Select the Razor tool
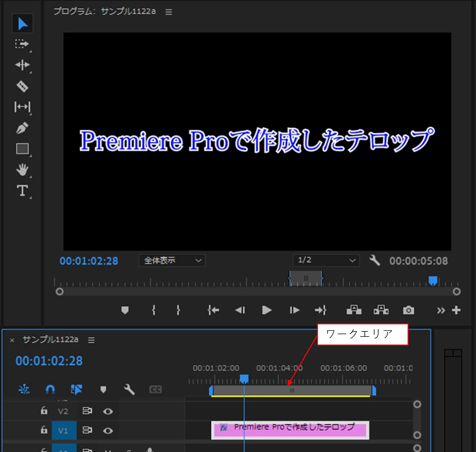The width and height of the screenshot is (476, 452). (x=22, y=86)
